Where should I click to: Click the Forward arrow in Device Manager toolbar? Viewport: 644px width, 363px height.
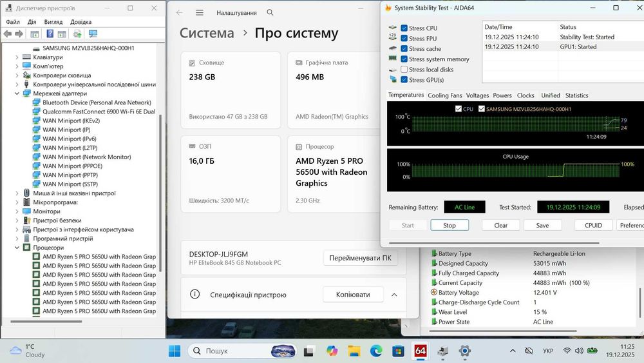(19, 34)
